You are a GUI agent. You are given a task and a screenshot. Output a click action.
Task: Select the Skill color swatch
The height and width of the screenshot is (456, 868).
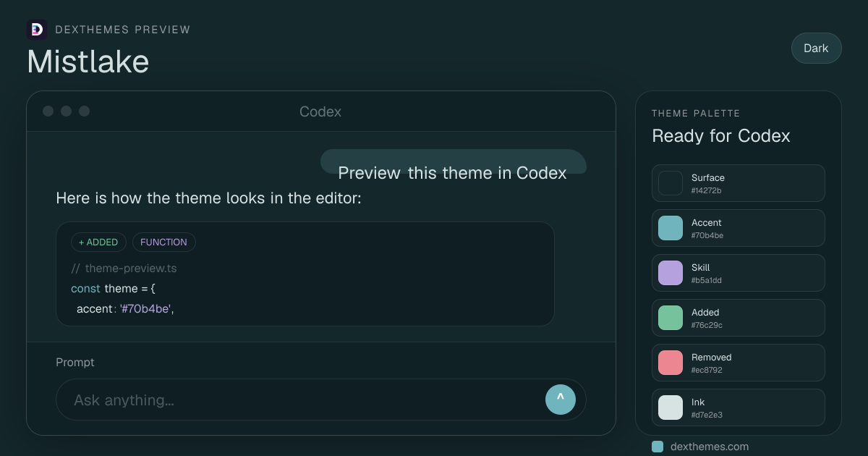[x=671, y=273]
